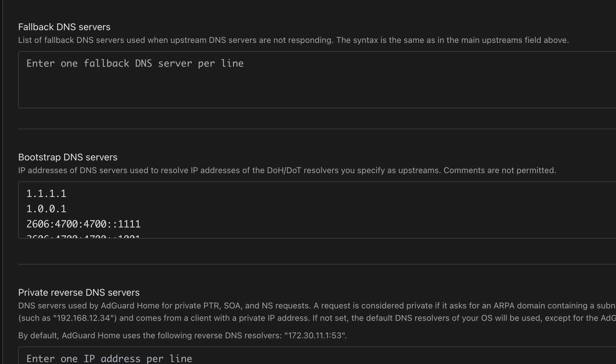This screenshot has width=616, height=364.
Task: Select the Fallback DNS servers heading
Action: pyautogui.click(x=64, y=27)
